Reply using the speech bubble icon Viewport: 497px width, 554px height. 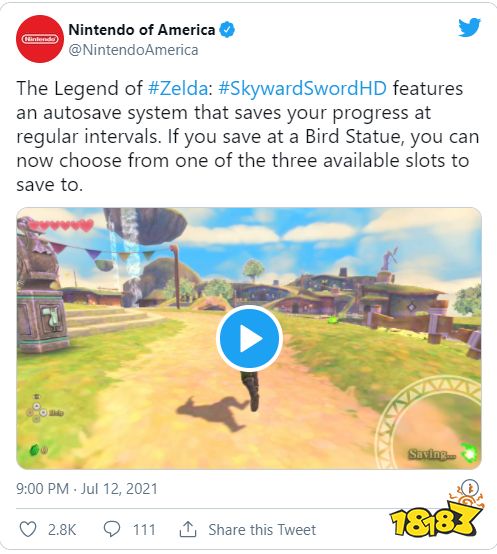[x=112, y=529]
